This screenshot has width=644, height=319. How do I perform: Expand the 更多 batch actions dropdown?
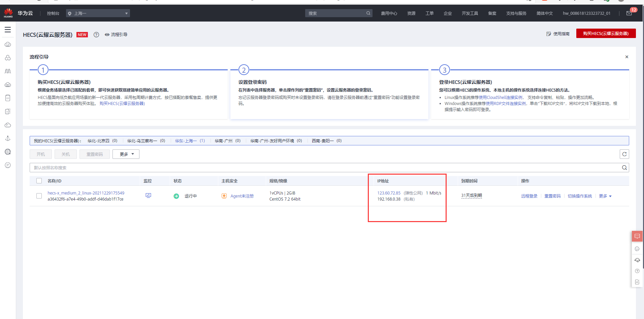coord(126,154)
